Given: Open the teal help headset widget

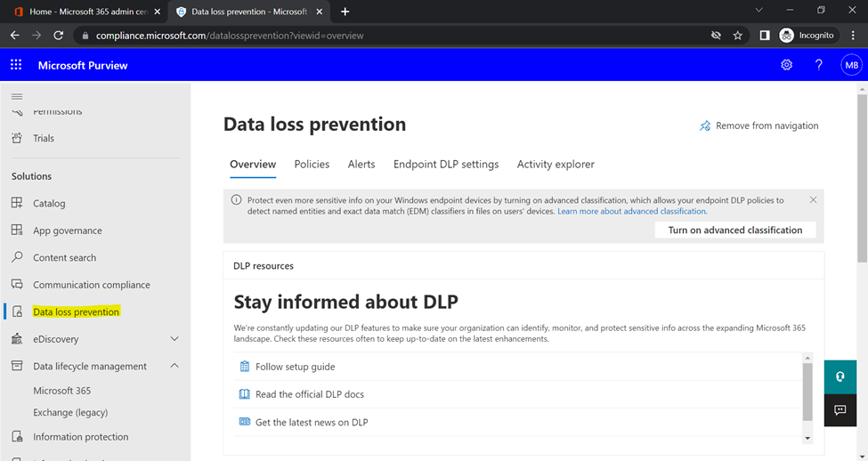Looking at the screenshot, I should point(840,376).
